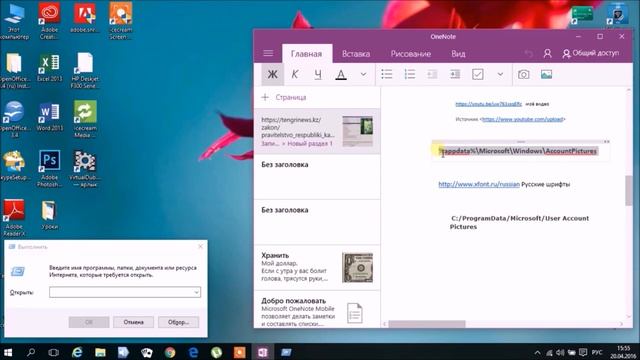Open the xfont.ru/russian link
This screenshot has width=640, height=360.
click(479, 184)
